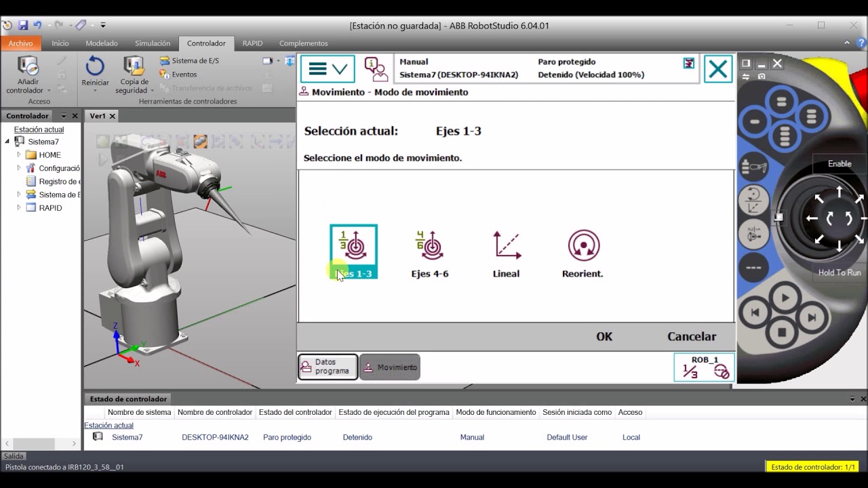Switch to the RAPID ribbon tab

[x=252, y=43]
